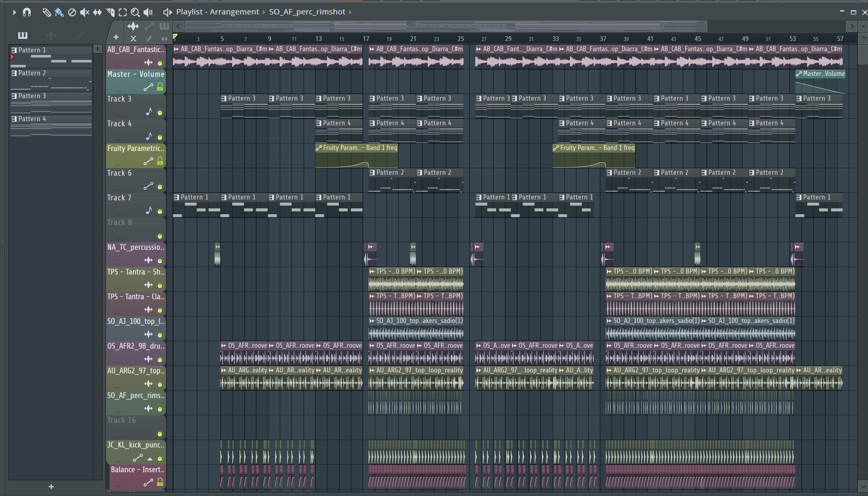Mute Track 6 using its green dot
The width and height of the screenshot is (868, 496).
click(x=160, y=187)
